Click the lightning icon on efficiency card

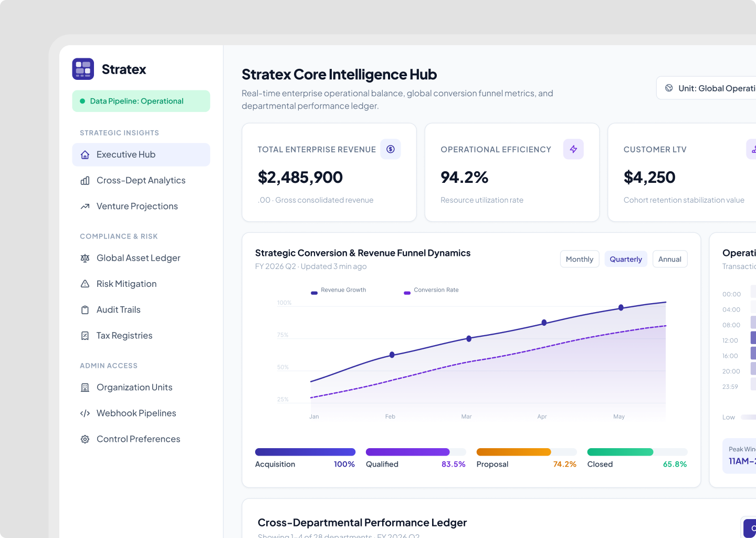pos(573,149)
